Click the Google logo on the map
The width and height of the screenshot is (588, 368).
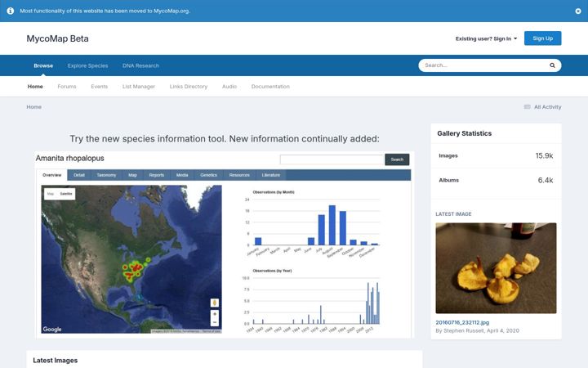pyautogui.click(x=52, y=330)
